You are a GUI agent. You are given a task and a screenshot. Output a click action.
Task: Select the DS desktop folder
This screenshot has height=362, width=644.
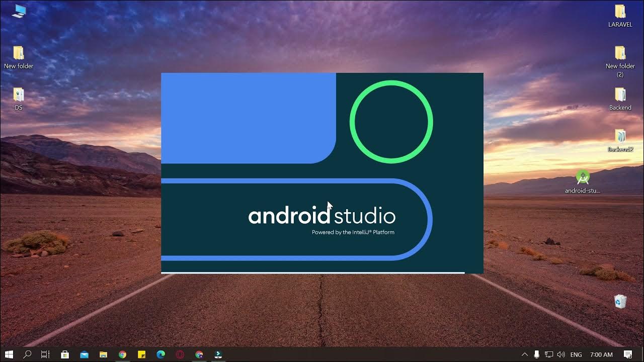(19, 99)
